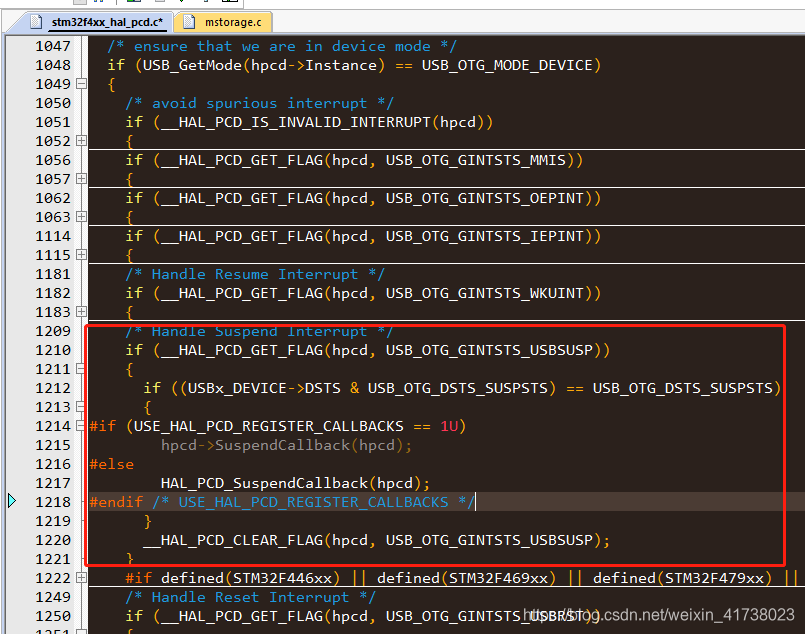
Task: Click the 'Handle Suspend Interrupt' comment
Action: [x=259, y=332]
